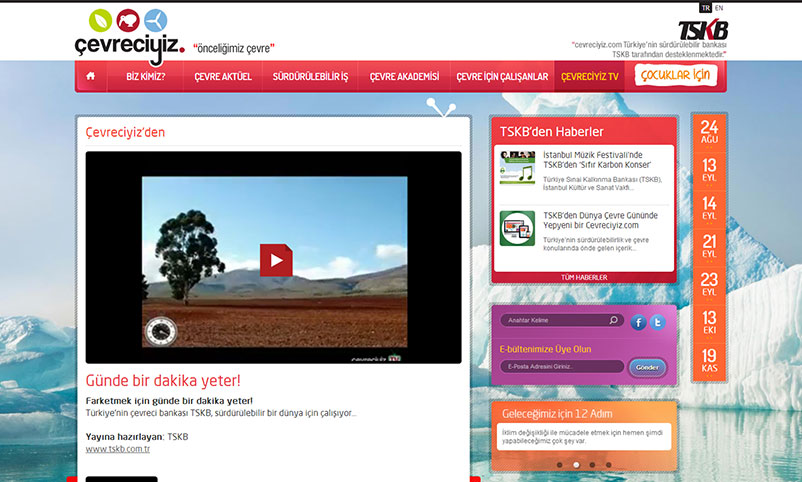Screen dimensions: 802x482
Task: Click the search magnifier icon
Action: (613, 320)
